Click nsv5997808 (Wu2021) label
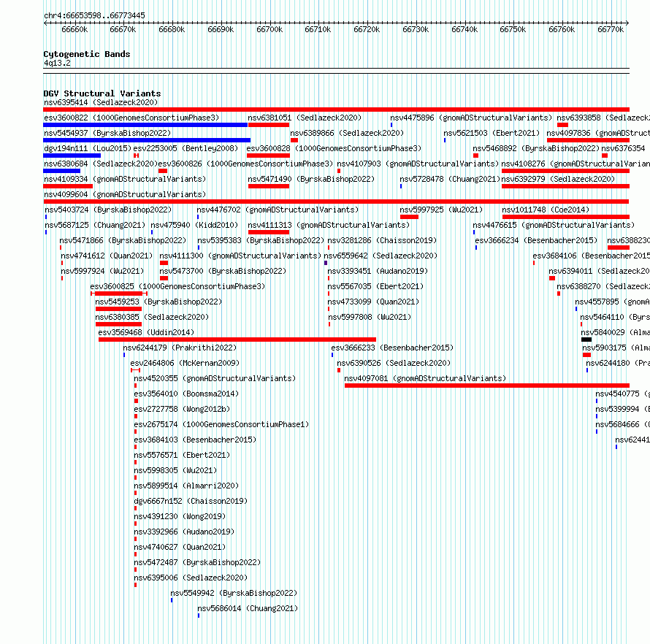The height and width of the screenshot is (644, 650). coord(370,317)
